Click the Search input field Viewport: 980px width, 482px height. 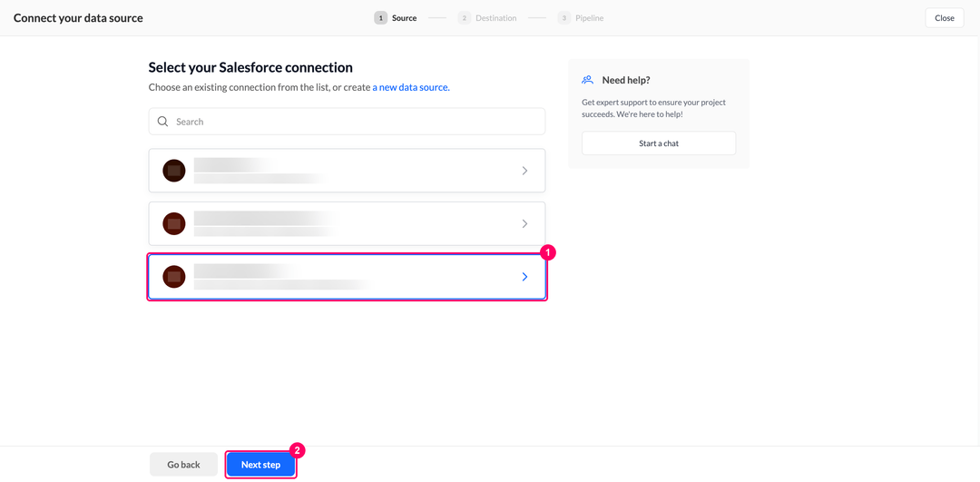347,122
